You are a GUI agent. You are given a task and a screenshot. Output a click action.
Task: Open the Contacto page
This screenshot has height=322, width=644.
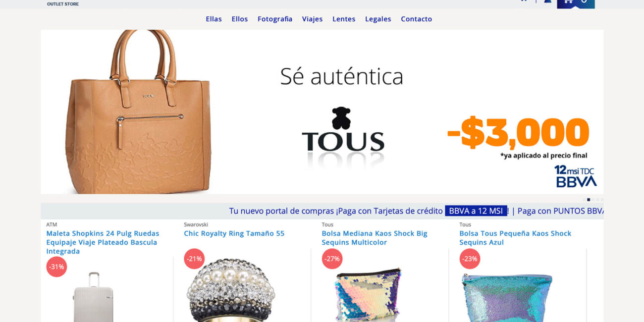[416, 19]
